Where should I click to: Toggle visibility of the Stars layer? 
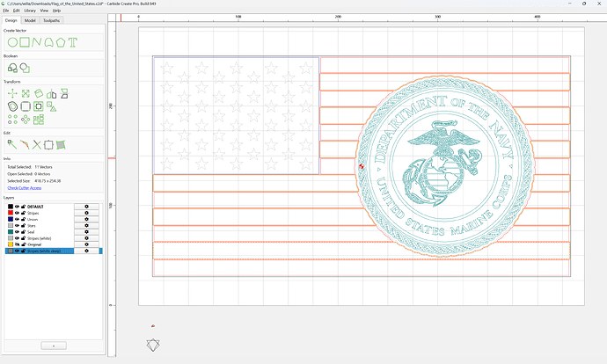[17, 225]
